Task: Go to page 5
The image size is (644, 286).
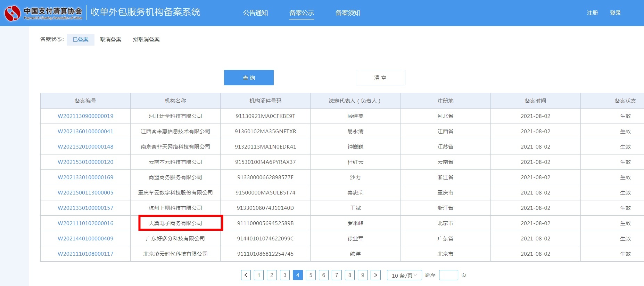Action: [x=311, y=275]
